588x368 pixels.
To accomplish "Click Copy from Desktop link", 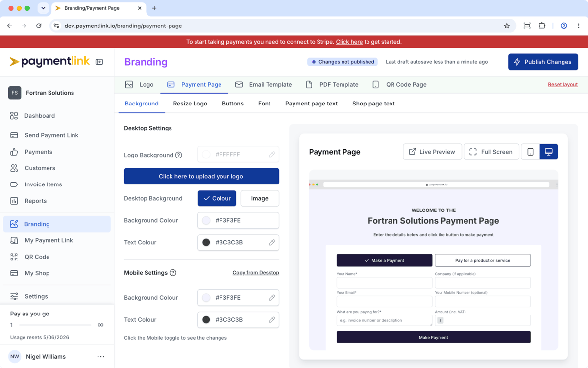I will pos(256,273).
